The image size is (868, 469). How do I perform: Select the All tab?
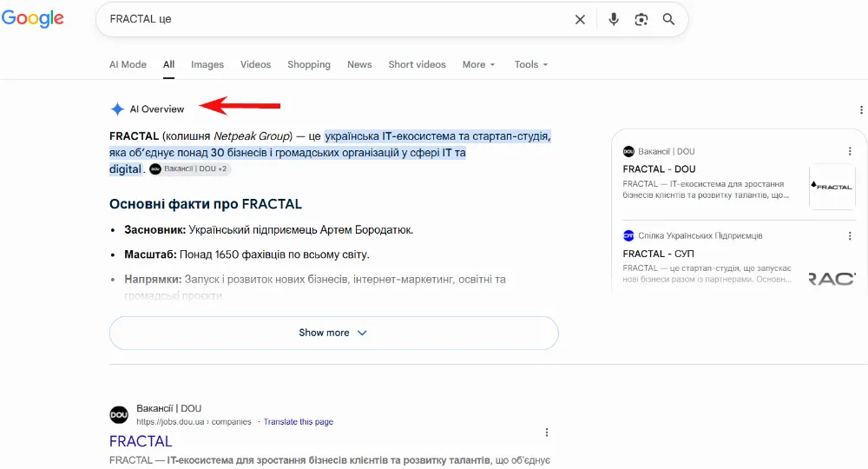coord(169,64)
